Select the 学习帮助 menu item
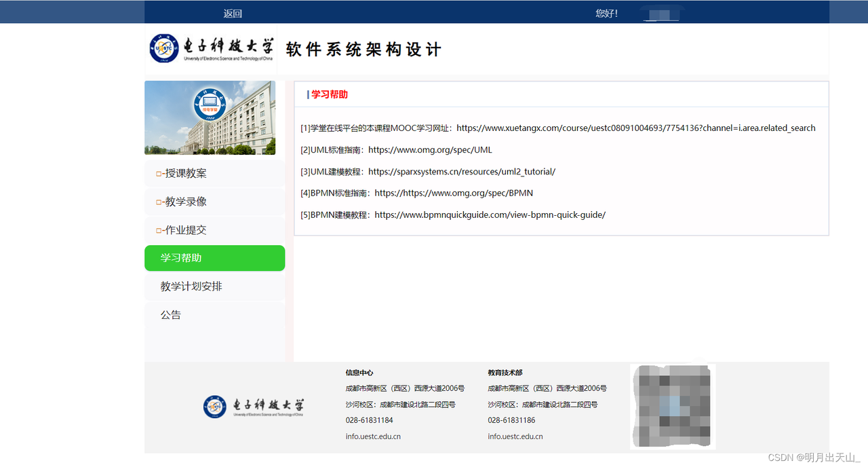868x467 pixels. point(214,258)
